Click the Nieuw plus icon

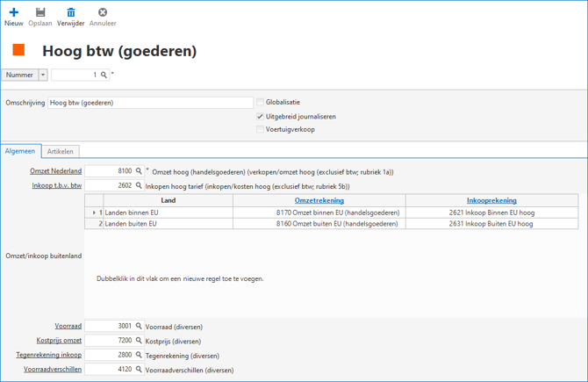click(13, 12)
